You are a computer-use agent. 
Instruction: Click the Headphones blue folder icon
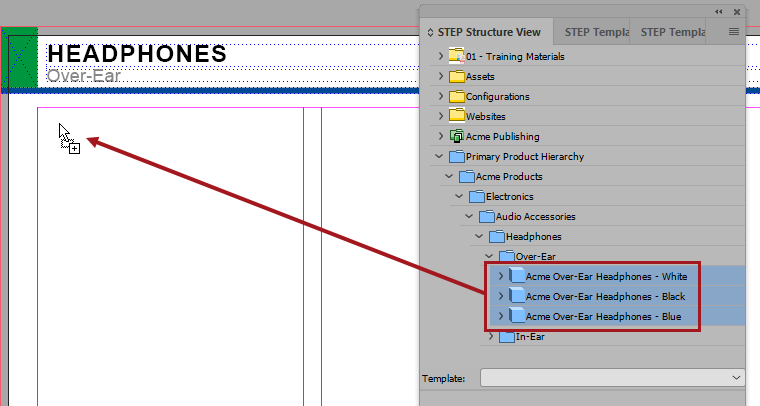[x=497, y=236]
